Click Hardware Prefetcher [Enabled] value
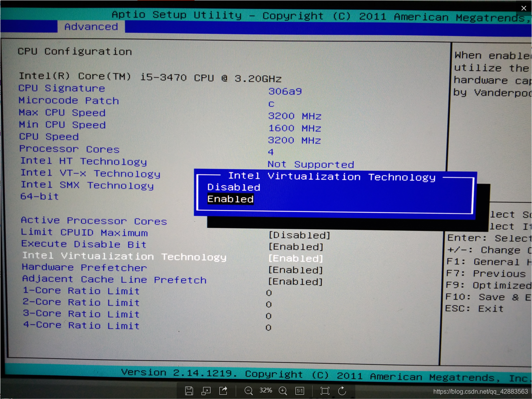532x399 pixels. click(296, 270)
